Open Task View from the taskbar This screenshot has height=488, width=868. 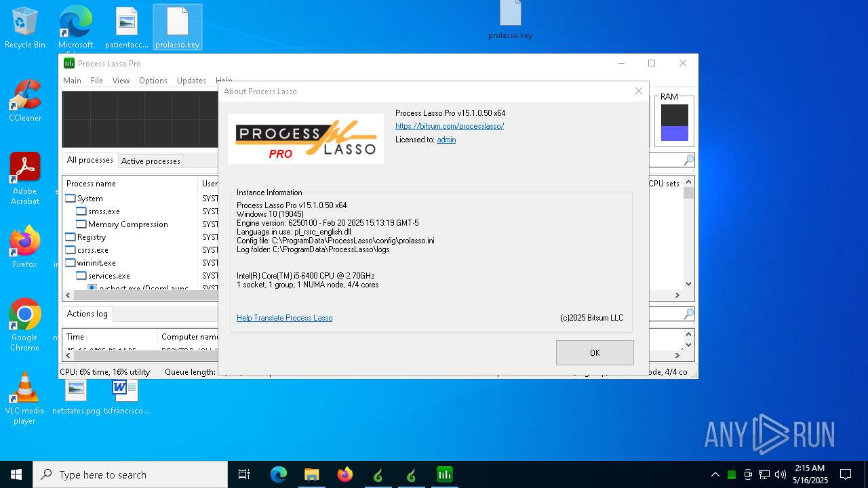[244, 474]
